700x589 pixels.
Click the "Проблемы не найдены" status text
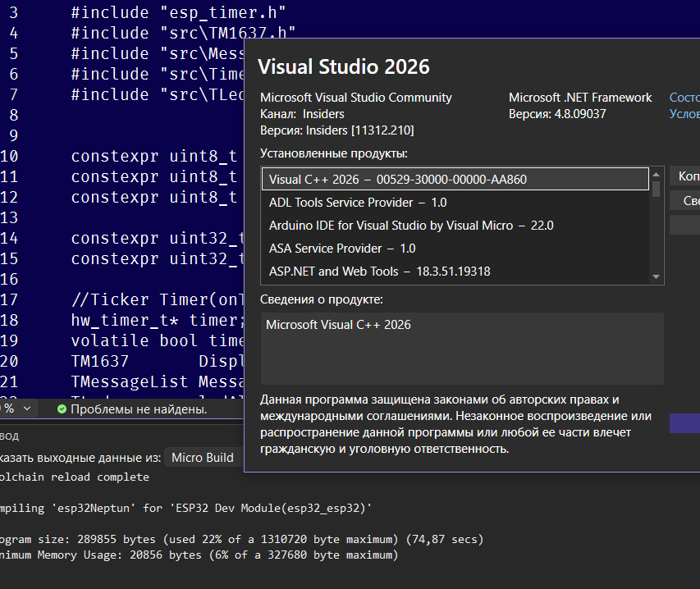138,409
